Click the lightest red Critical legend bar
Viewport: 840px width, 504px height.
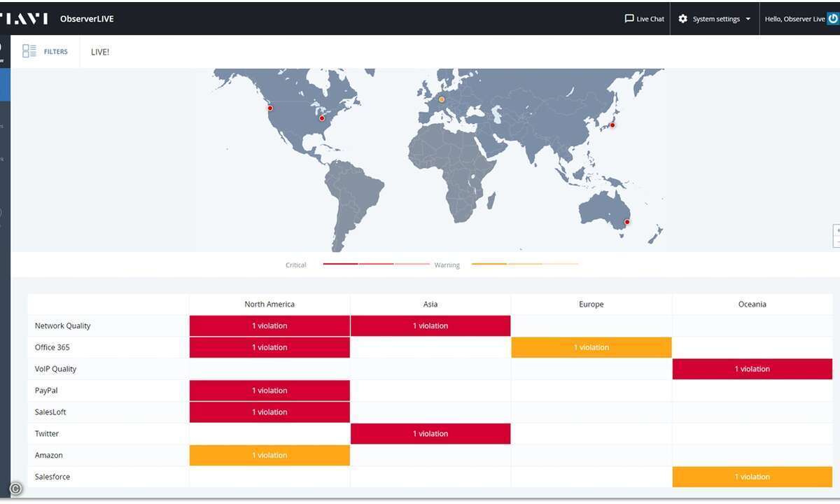pyautogui.click(x=412, y=264)
